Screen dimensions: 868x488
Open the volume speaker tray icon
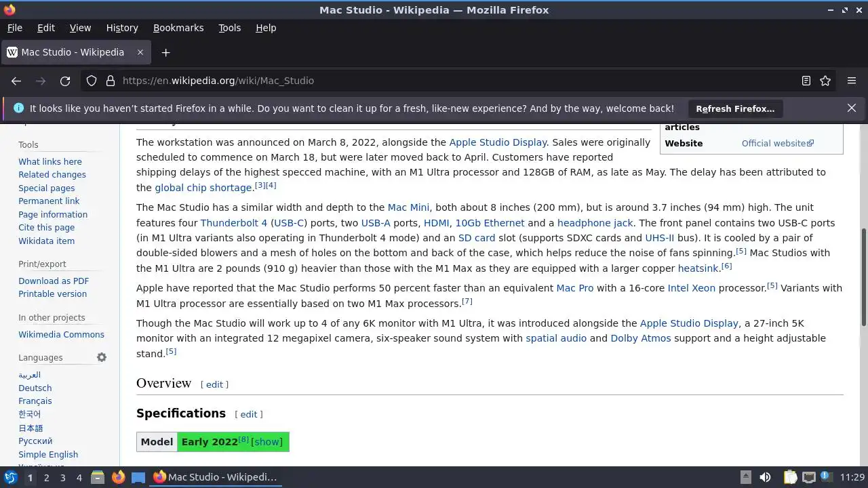coord(765,477)
